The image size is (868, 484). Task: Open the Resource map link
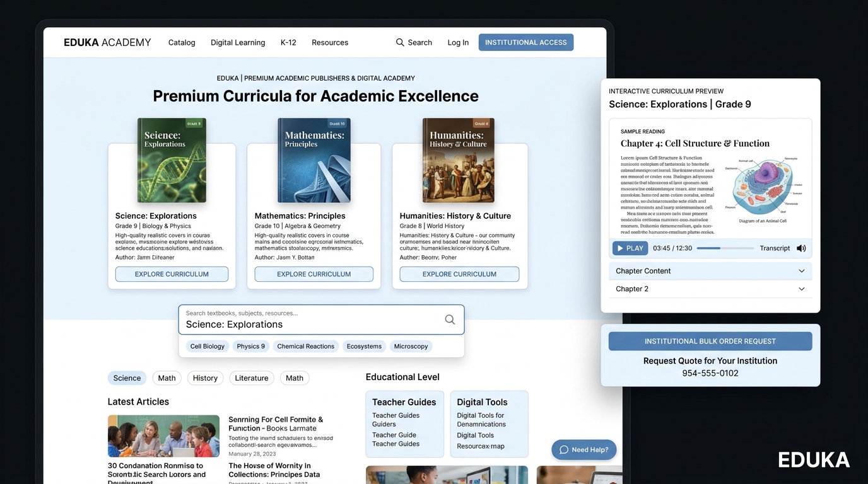point(481,446)
